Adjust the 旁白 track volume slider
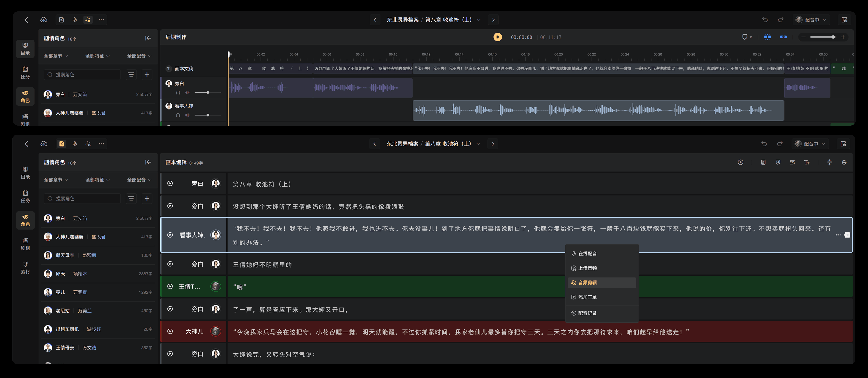 coord(208,93)
